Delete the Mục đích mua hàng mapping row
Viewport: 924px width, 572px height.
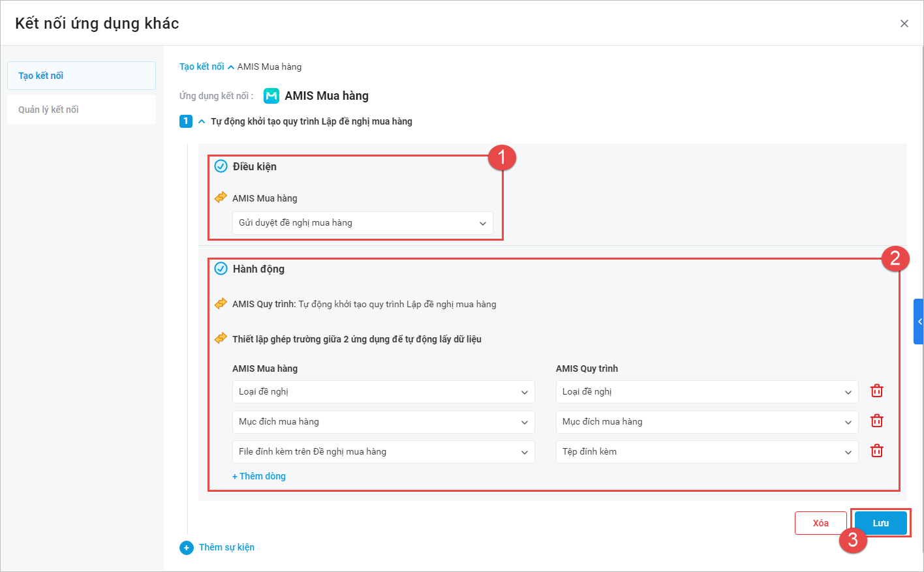pyautogui.click(x=876, y=421)
